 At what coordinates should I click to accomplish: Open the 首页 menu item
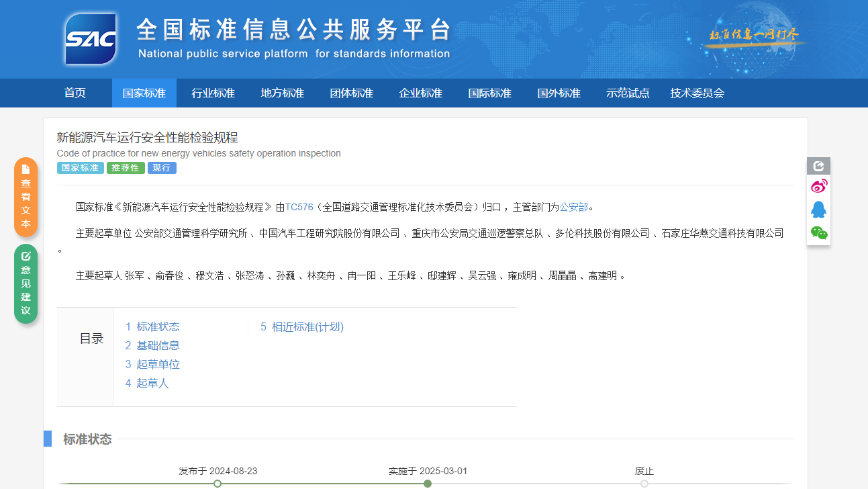(75, 93)
